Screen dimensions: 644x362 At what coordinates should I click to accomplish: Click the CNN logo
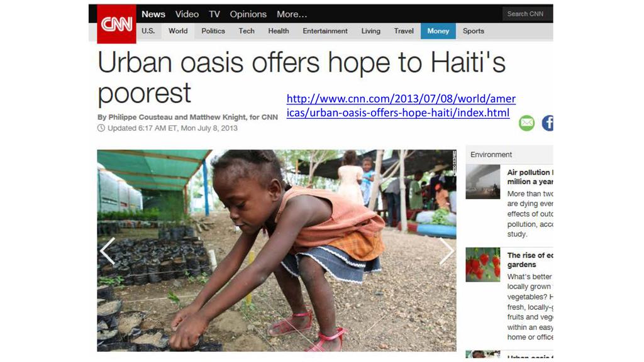click(116, 24)
